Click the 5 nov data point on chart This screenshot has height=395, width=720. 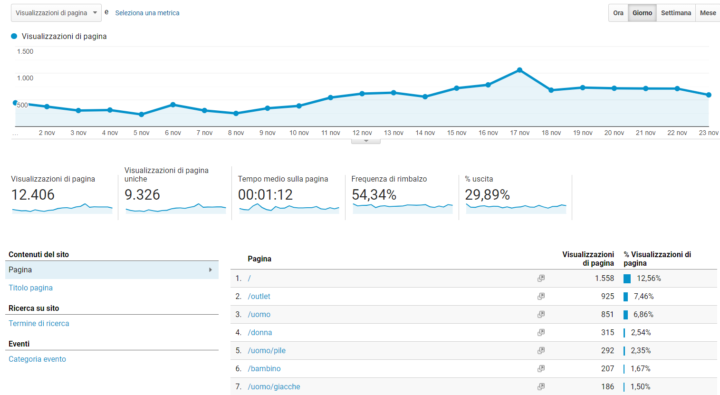141,114
